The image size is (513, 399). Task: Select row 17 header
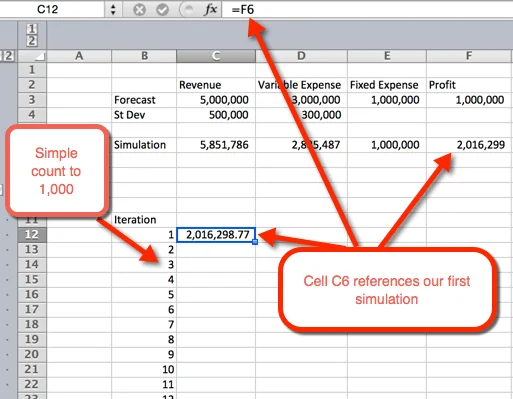[x=32, y=310]
